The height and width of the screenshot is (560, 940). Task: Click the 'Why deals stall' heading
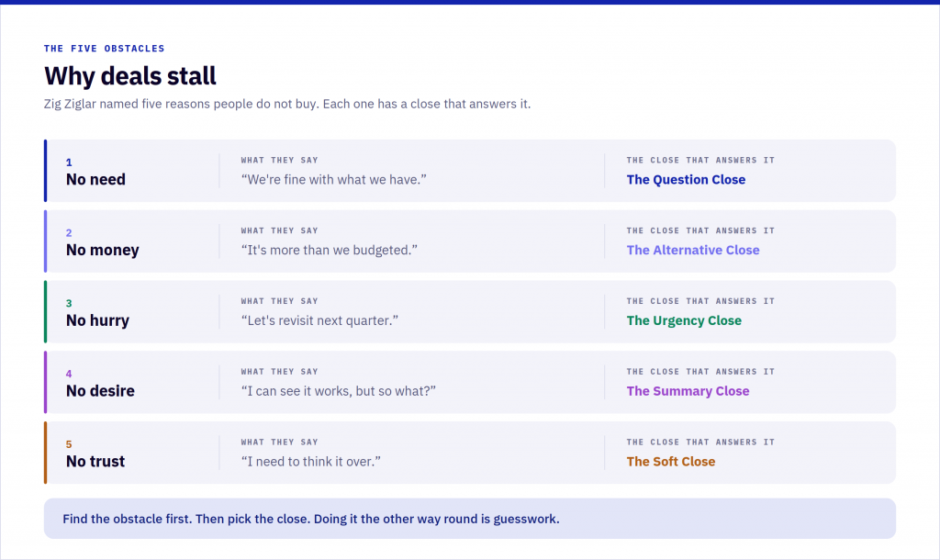click(x=130, y=76)
